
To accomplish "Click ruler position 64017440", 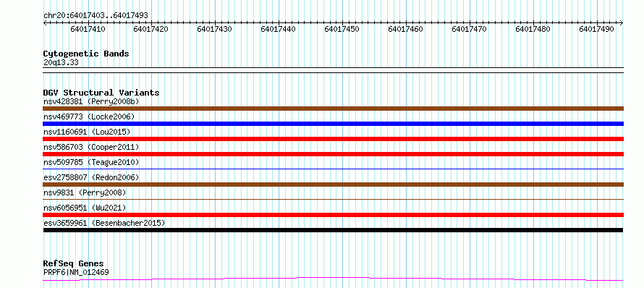I will tap(279, 29).
